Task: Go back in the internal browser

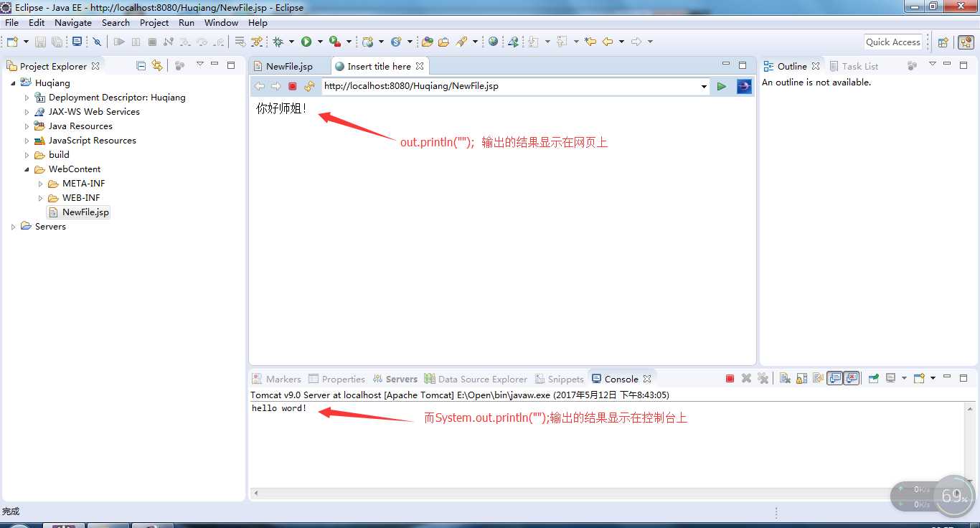Action: 260,86
